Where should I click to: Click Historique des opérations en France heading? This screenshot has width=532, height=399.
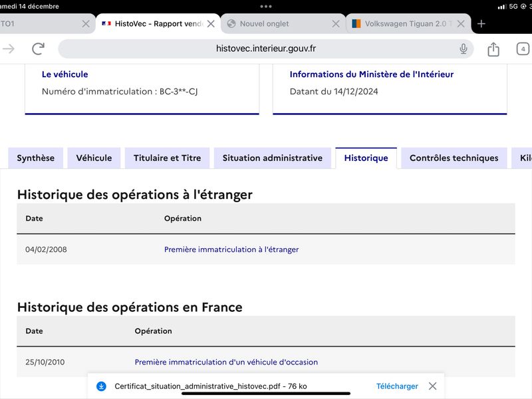130,307
